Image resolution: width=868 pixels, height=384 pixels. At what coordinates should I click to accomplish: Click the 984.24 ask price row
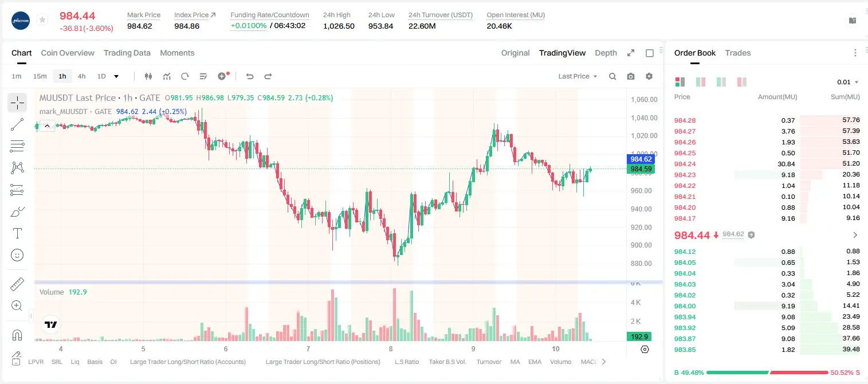[767, 164]
